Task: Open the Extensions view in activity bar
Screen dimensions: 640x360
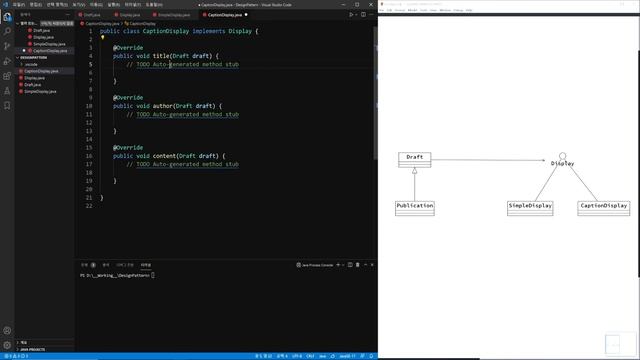Action: [7, 76]
